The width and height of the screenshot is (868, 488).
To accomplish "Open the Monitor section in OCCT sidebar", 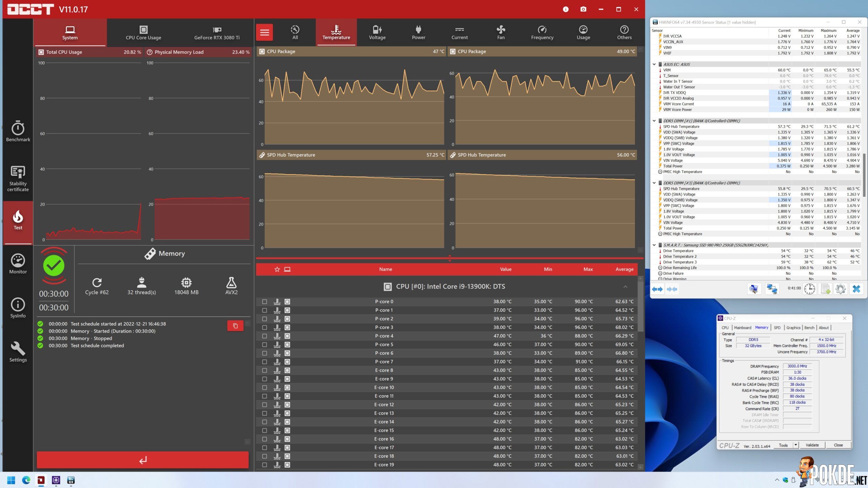I will click(18, 264).
